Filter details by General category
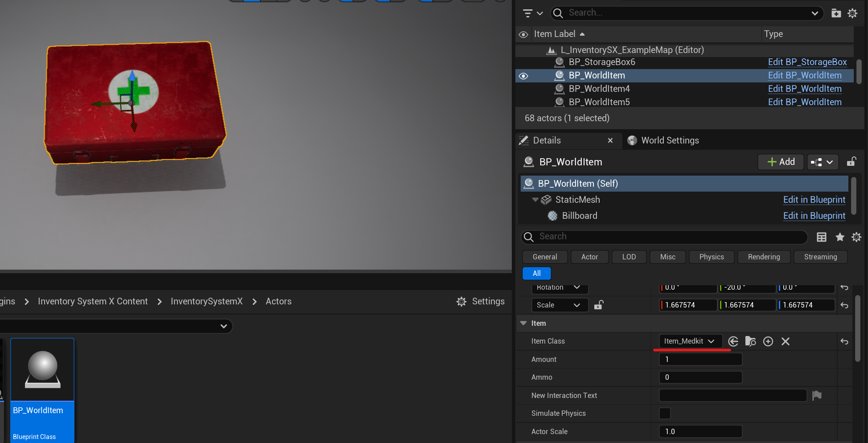The width and height of the screenshot is (868, 443). pos(545,257)
